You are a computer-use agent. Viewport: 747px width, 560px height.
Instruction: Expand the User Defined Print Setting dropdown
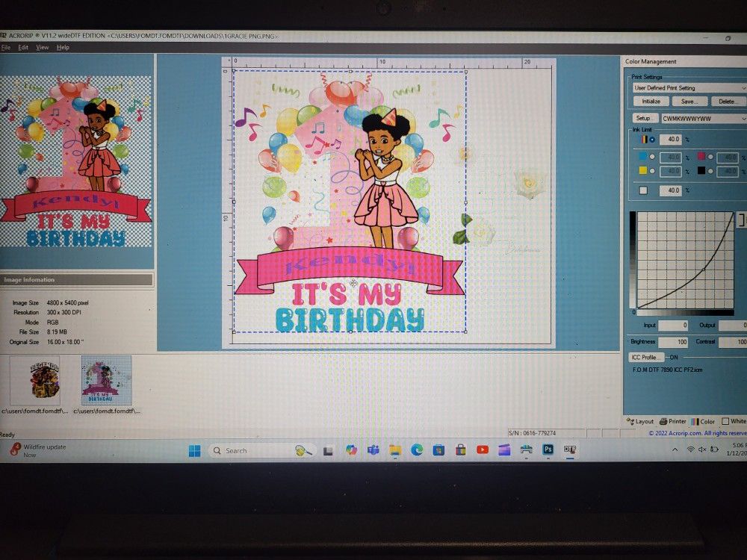[687, 87]
